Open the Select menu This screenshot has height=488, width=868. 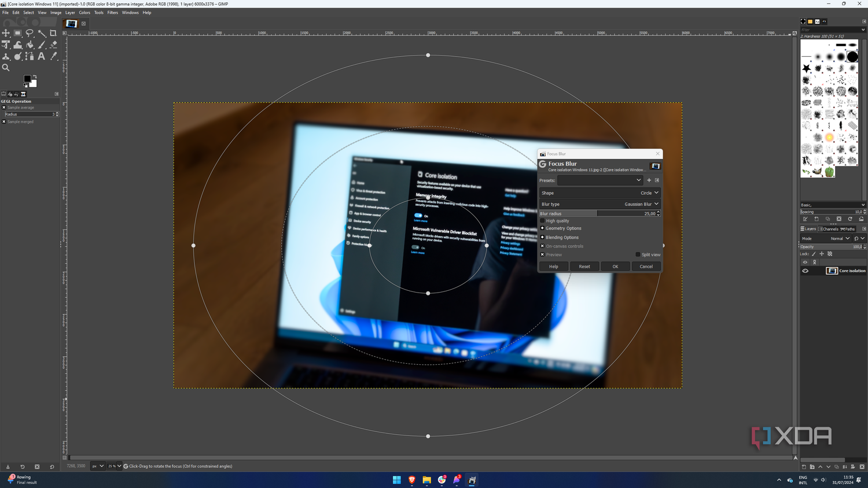click(x=28, y=12)
